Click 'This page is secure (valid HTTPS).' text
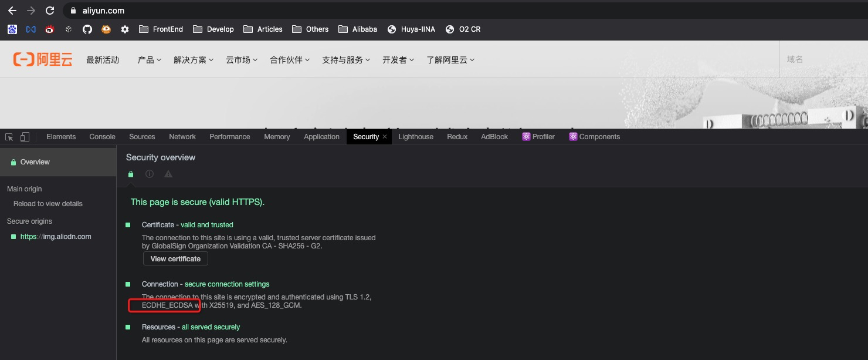This screenshot has width=868, height=360. [x=198, y=202]
